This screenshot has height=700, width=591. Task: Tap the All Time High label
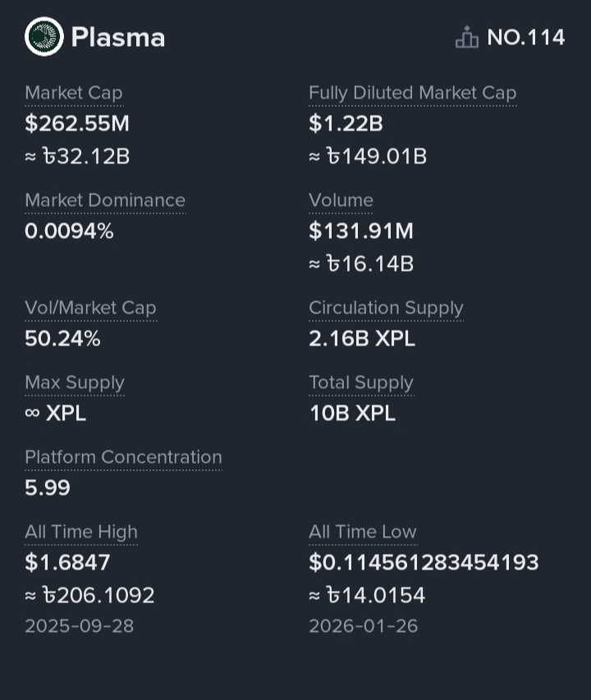[x=81, y=533]
